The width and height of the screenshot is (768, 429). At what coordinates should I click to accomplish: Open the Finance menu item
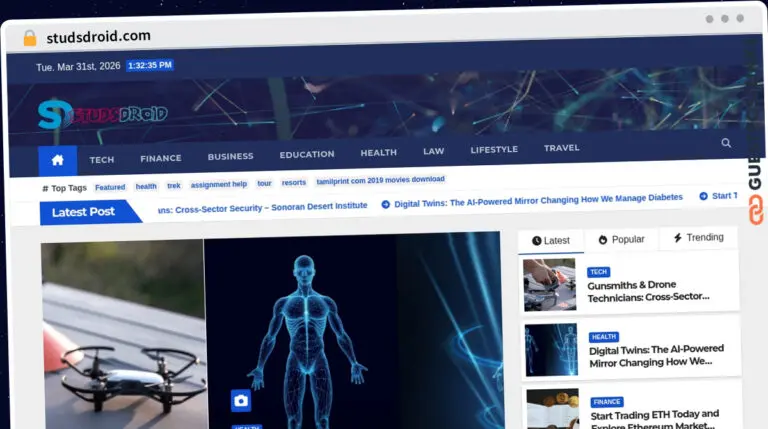pyautogui.click(x=160, y=158)
